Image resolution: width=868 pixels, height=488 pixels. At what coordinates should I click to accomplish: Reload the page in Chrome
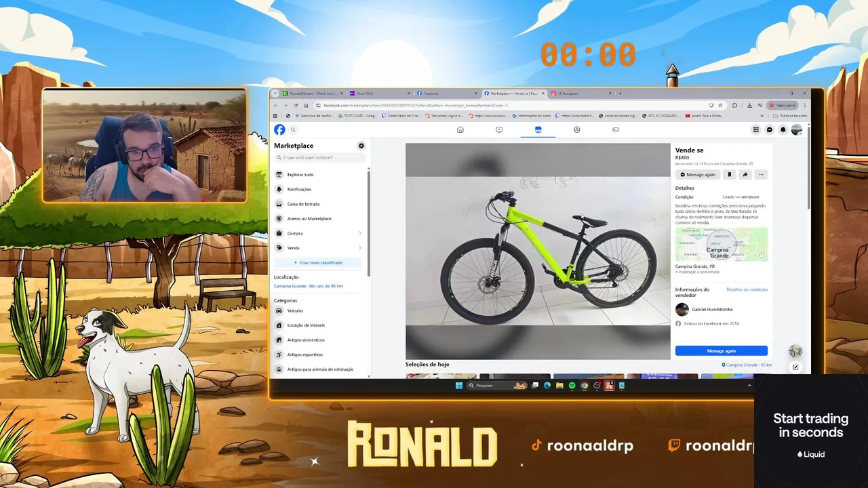click(296, 105)
